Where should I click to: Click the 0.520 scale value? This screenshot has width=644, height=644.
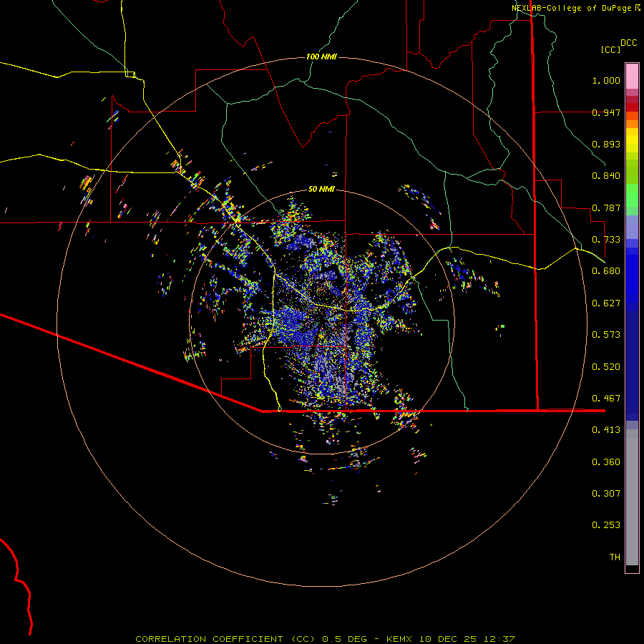point(606,367)
